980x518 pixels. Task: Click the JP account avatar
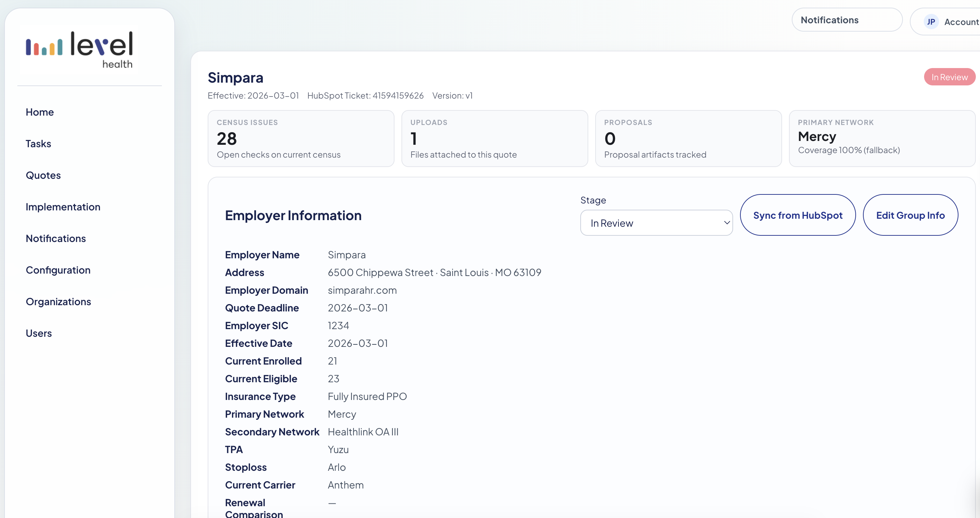pyautogui.click(x=931, y=22)
